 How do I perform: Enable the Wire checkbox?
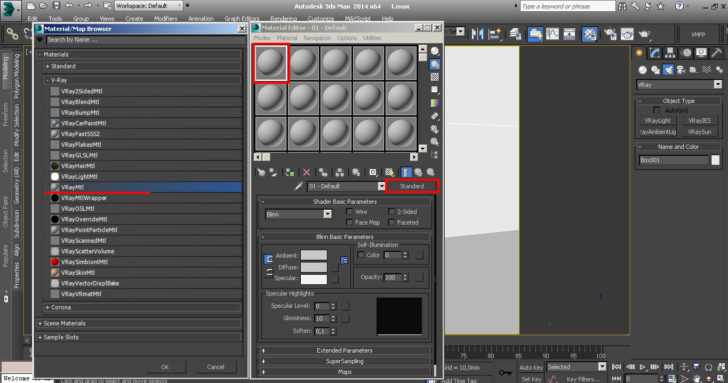point(350,212)
